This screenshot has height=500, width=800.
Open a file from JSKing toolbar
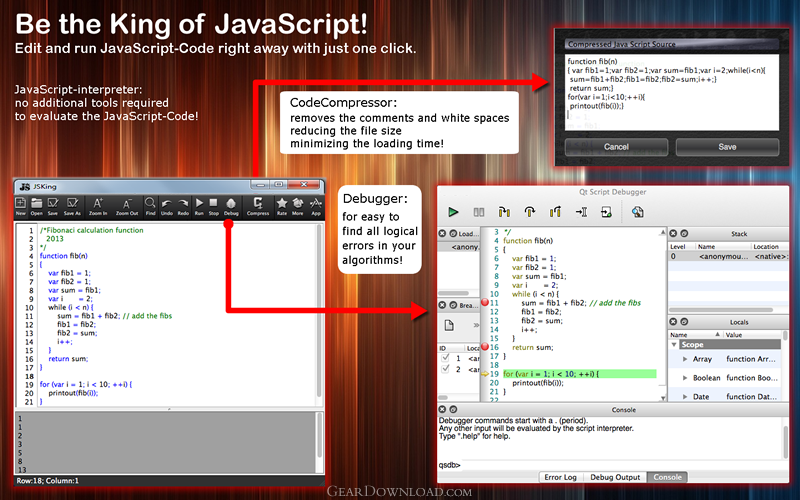coord(36,206)
